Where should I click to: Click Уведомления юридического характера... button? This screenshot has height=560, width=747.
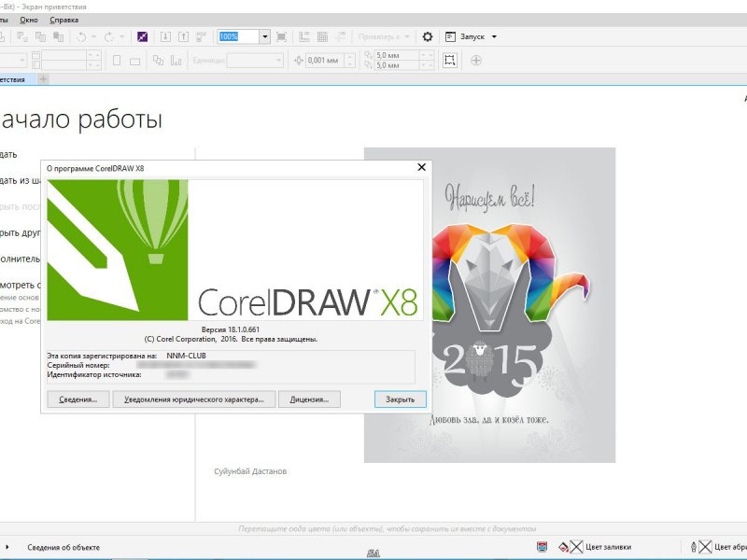[194, 399]
